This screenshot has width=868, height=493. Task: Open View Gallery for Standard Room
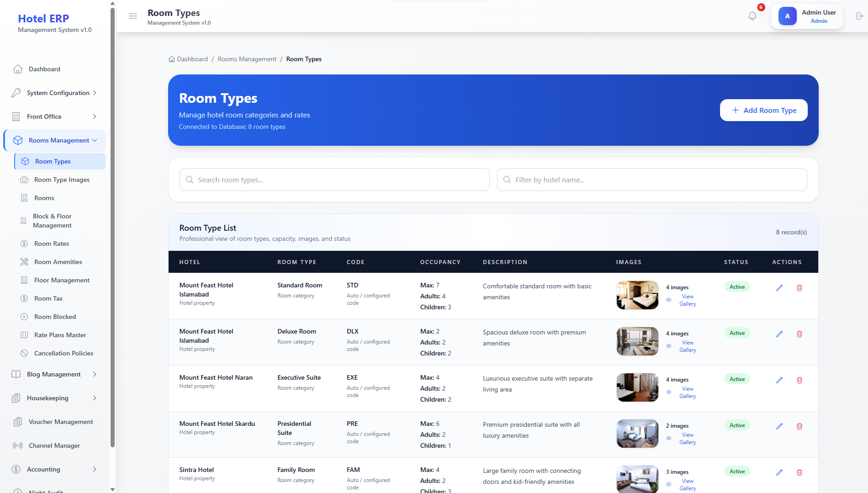coord(688,300)
